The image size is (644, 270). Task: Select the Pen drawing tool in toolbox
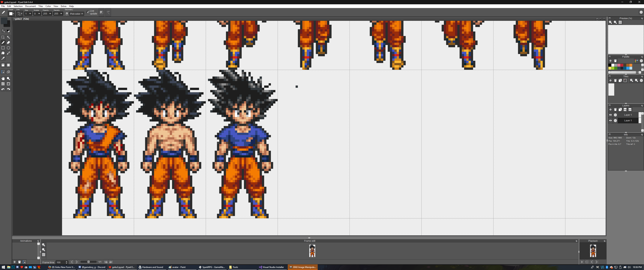(3, 43)
